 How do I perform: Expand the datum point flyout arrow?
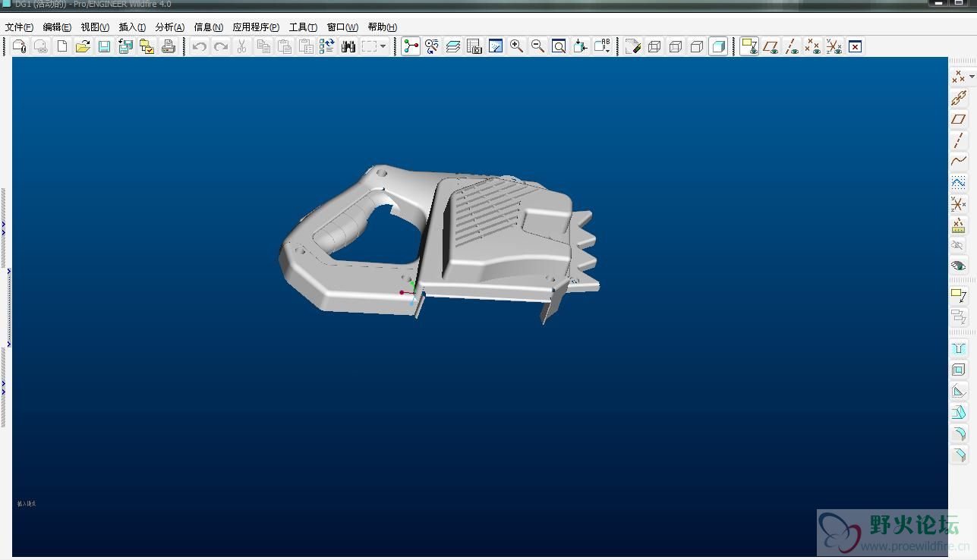tap(972, 77)
